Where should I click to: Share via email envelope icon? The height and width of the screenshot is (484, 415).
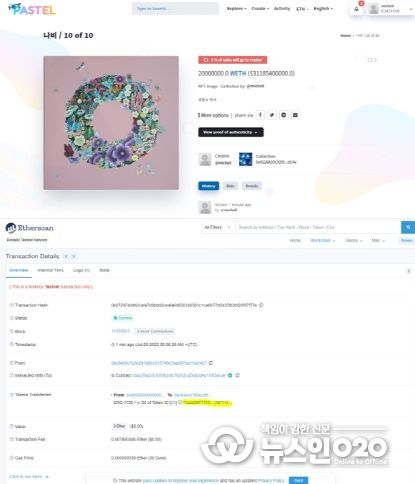[295, 115]
